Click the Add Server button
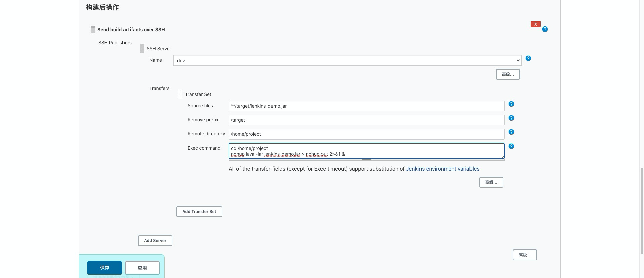Image resolution: width=644 pixels, height=278 pixels. (155, 241)
